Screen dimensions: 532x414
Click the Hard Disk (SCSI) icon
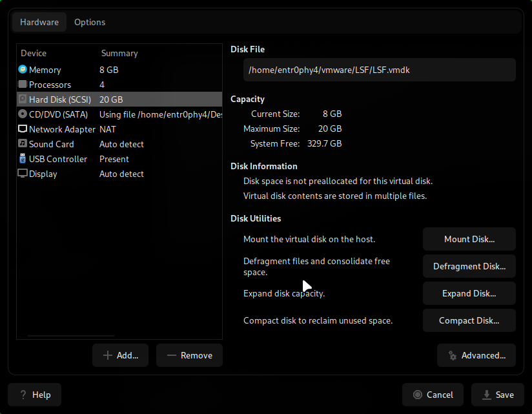click(x=21, y=99)
